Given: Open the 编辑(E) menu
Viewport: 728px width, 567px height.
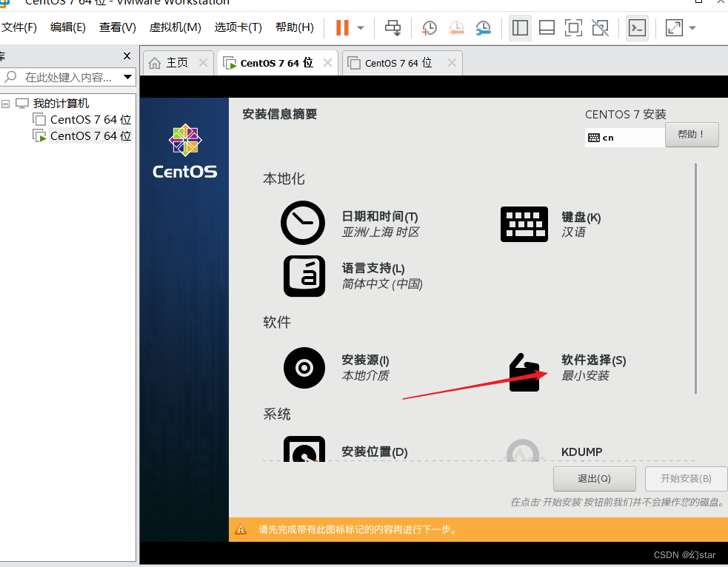Looking at the screenshot, I should 68,27.
